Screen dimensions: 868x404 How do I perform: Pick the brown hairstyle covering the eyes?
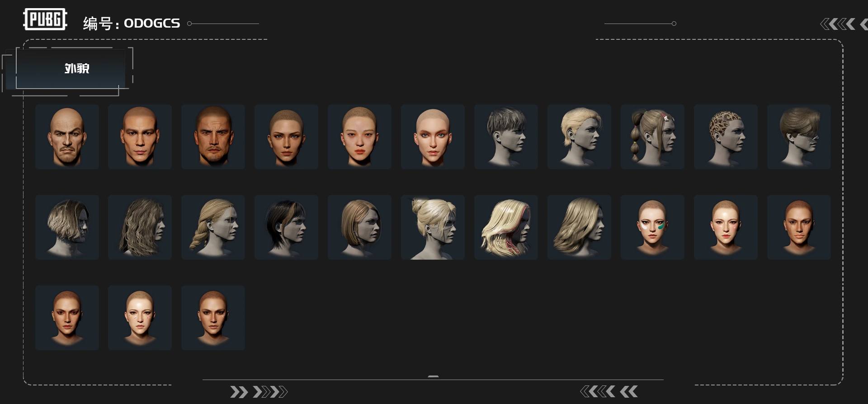(x=799, y=137)
